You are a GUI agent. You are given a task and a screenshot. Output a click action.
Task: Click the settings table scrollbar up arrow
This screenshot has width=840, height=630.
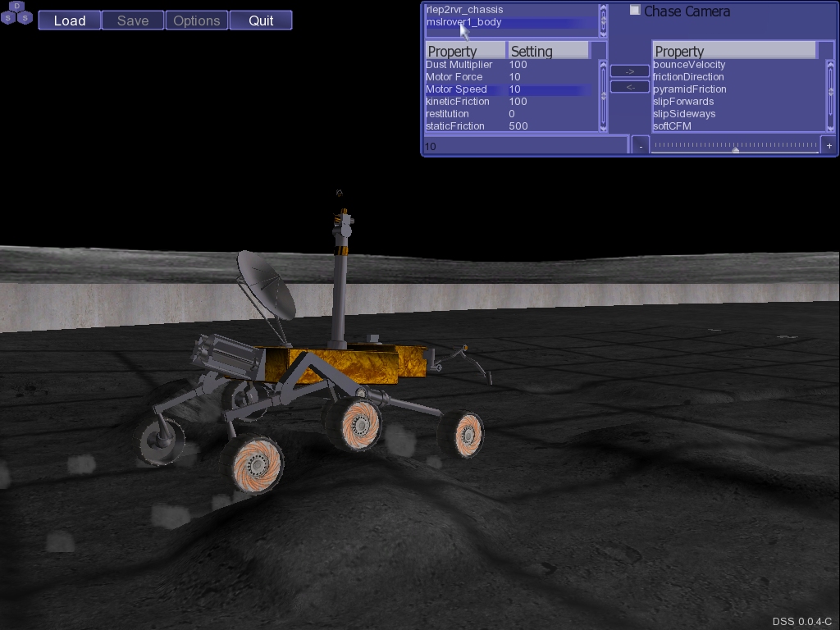[603, 65]
